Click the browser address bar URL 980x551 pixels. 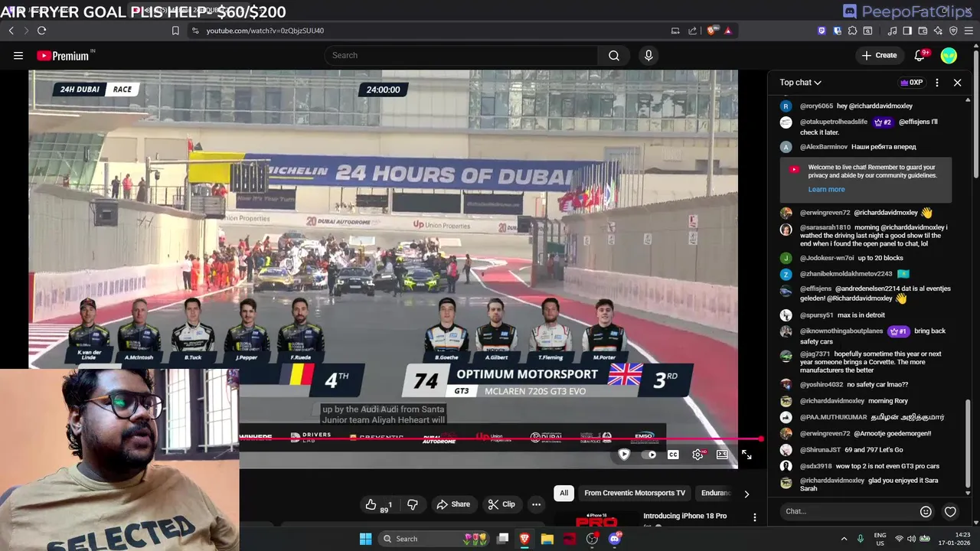[265, 31]
